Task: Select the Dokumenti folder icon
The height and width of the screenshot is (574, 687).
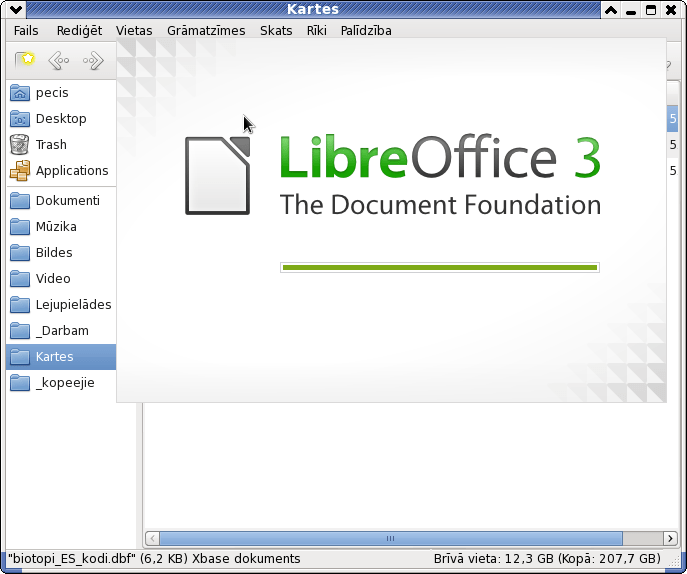Action: (x=20, y=201)
